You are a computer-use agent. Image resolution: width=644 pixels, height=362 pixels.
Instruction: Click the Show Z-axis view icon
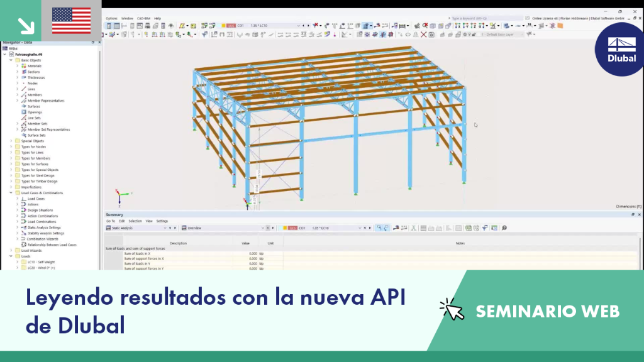pyautogui.click(x=473, y=26)
